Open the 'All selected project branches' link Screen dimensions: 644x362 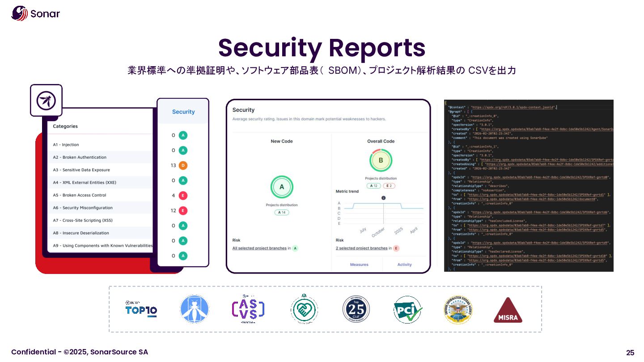coord(259,248)
